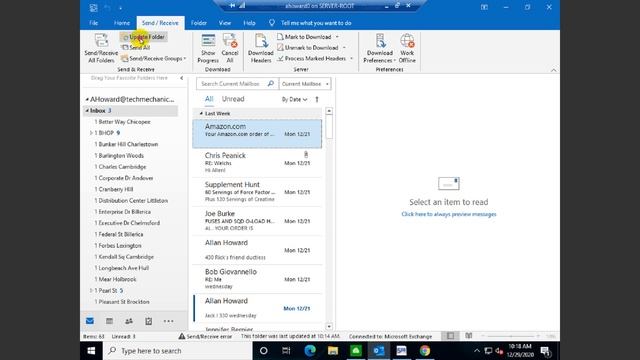Open Task View on taskbar

point(286,351)
